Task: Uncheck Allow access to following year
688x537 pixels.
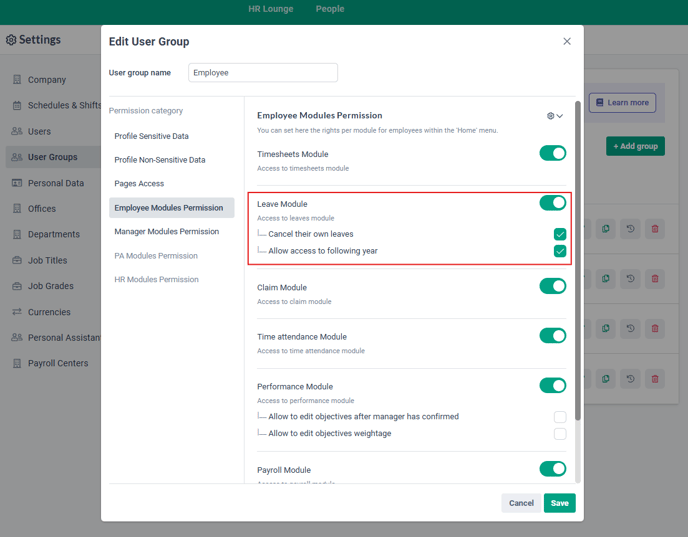Action: click(x=560, y=251)
